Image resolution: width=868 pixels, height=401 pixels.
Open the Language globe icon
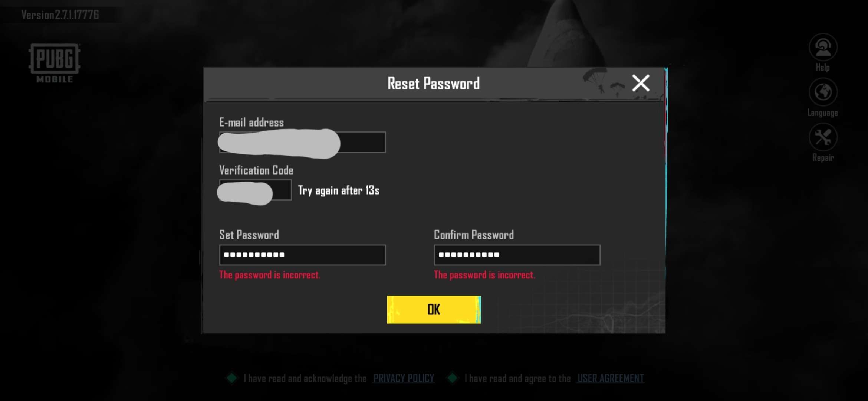(823, 92)
